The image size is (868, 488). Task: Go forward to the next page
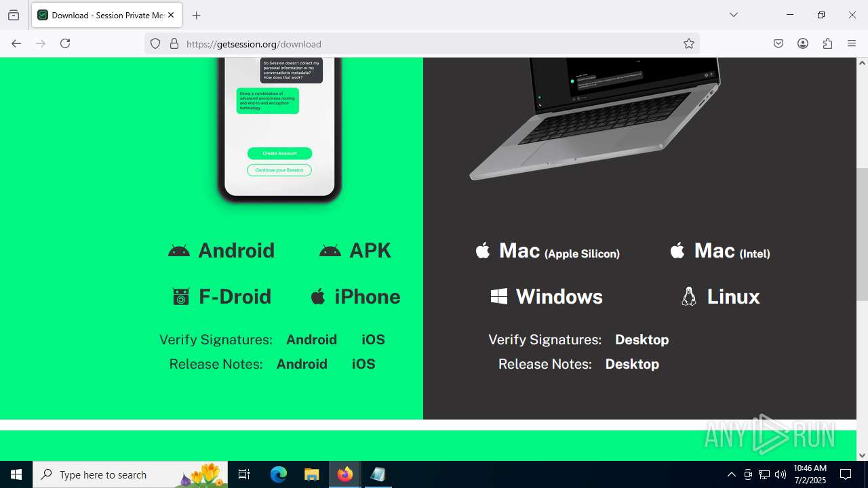[x=41, y=43]
